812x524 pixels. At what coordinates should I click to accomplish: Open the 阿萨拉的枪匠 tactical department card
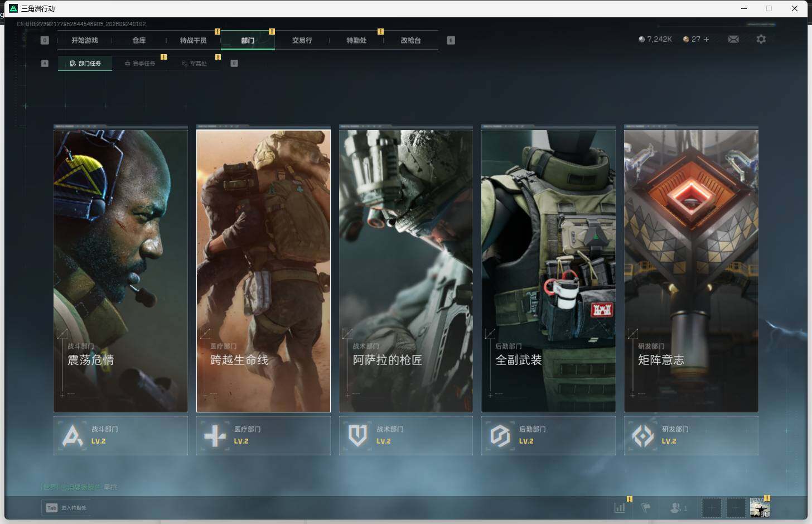tap(406, 271)
